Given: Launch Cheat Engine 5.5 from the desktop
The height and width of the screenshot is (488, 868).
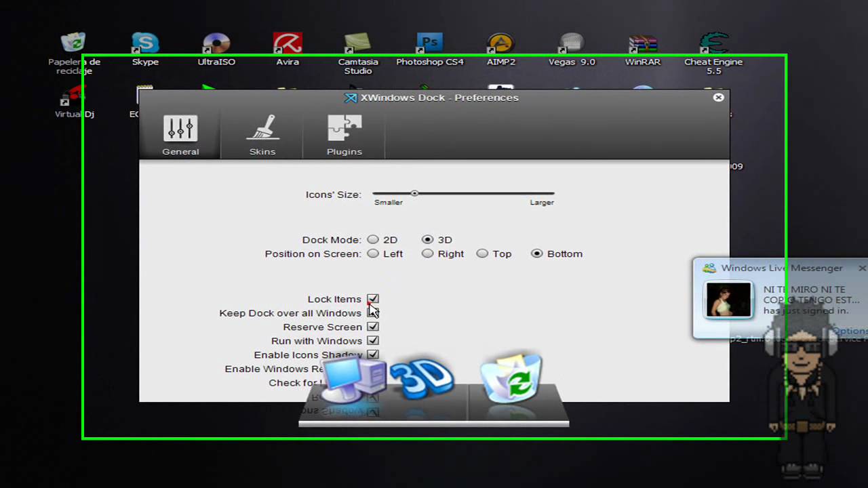Looking at the screenshot, I should pos(713,53).
